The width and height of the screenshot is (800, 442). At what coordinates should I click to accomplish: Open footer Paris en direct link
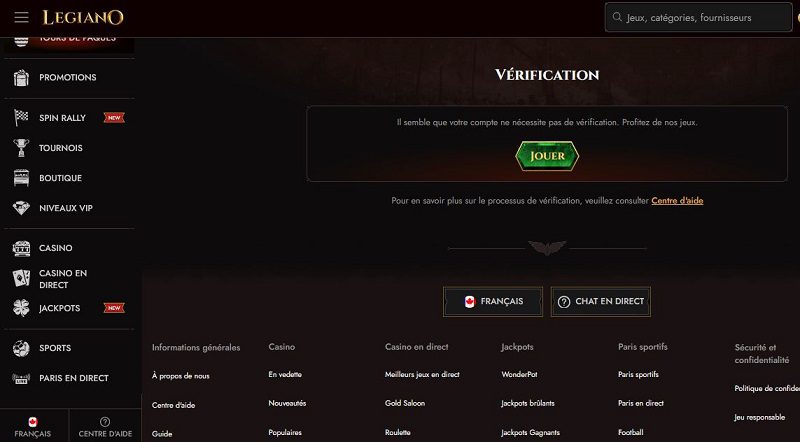(x=641, y=403)
